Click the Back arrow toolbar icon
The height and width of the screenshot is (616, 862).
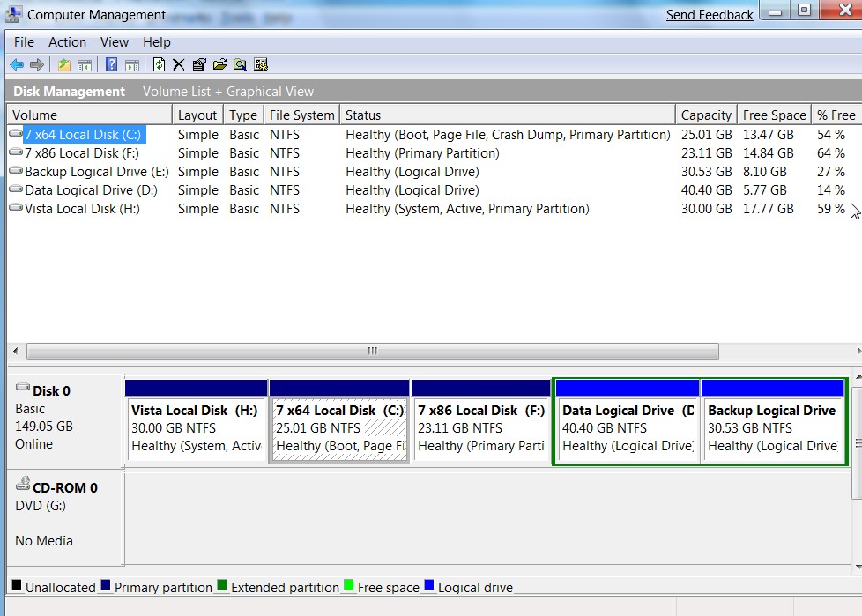click(17, 65)
